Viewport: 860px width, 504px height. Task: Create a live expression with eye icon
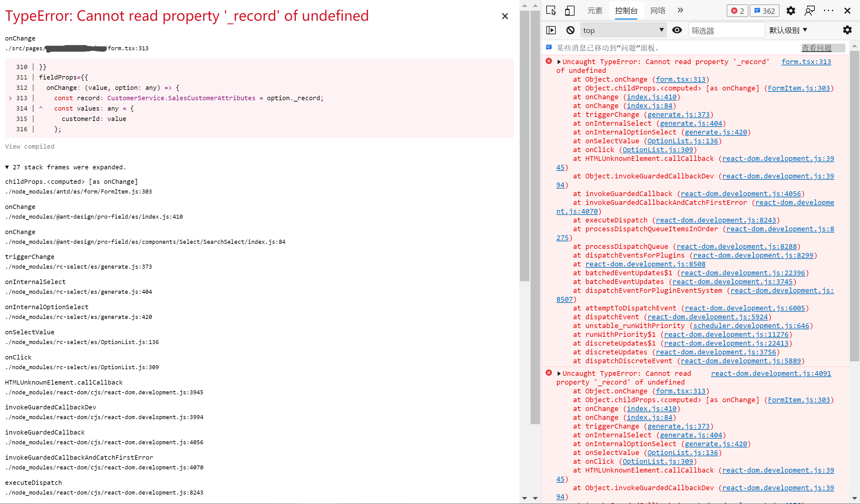point(677,30)
